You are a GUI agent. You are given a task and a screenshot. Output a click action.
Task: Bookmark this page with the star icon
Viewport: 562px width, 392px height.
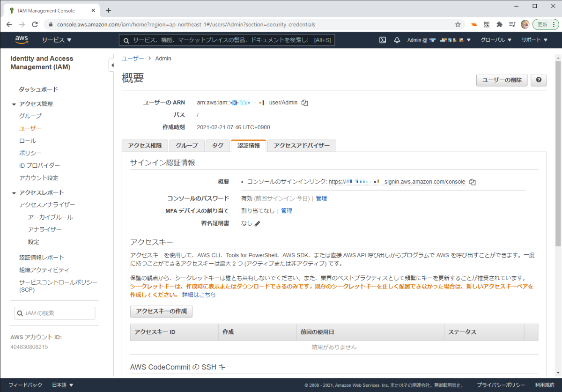[x=458, y=24]
